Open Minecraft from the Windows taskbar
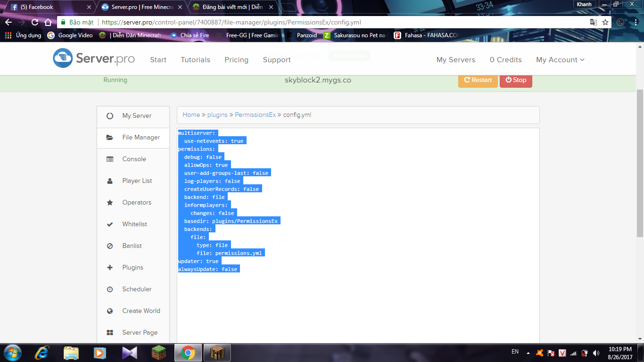Viewport: 644px width, 362px height. click(159, 353)
